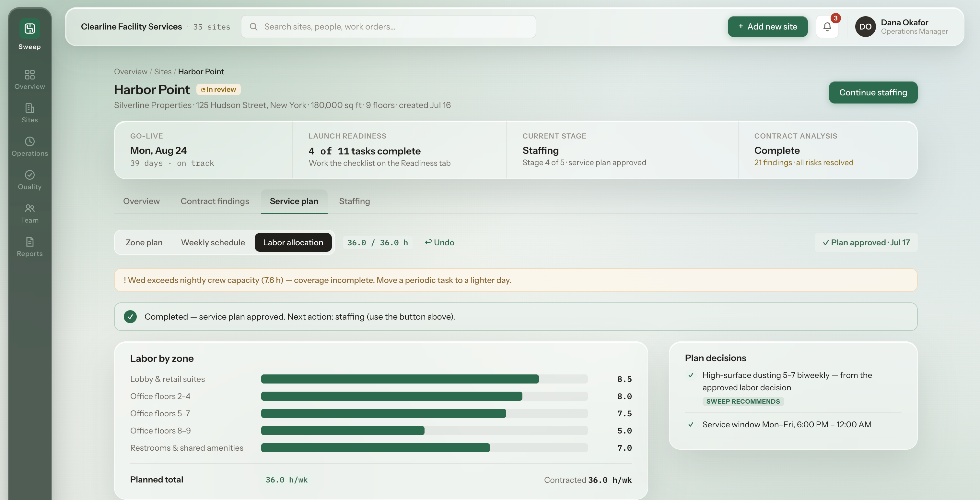Select the Labor allocation segment

[x=293, y=243]
